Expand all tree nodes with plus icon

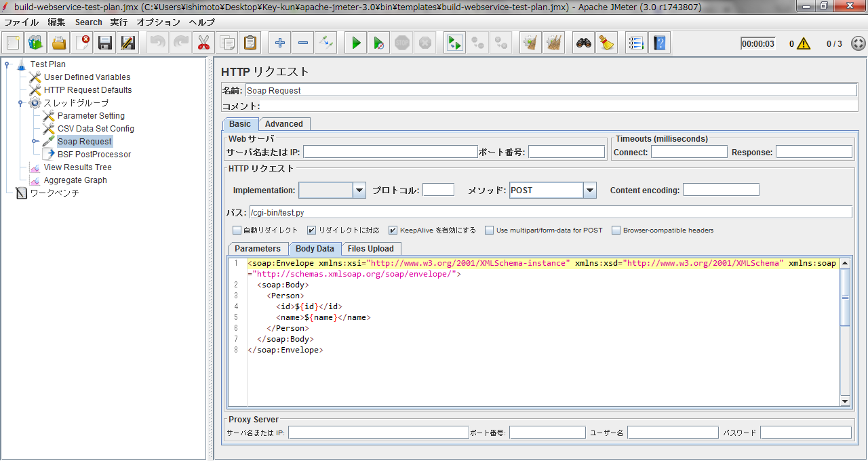tap(279, 43)
